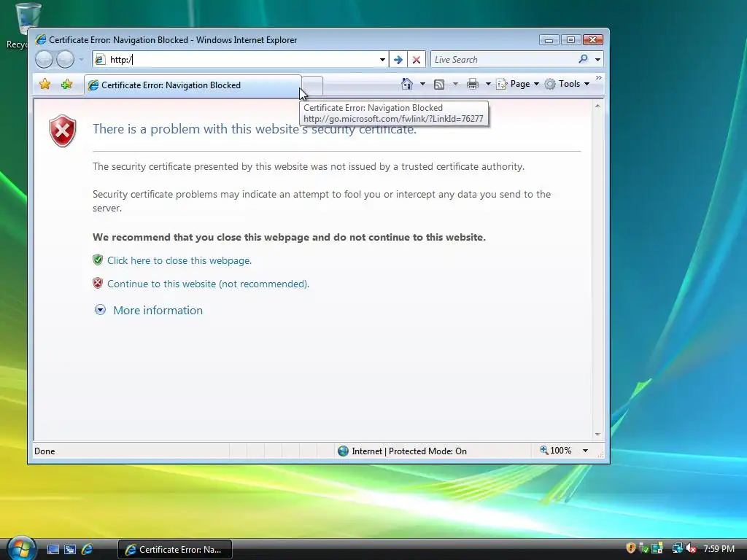Click the Go arrow button

point(398,60)
